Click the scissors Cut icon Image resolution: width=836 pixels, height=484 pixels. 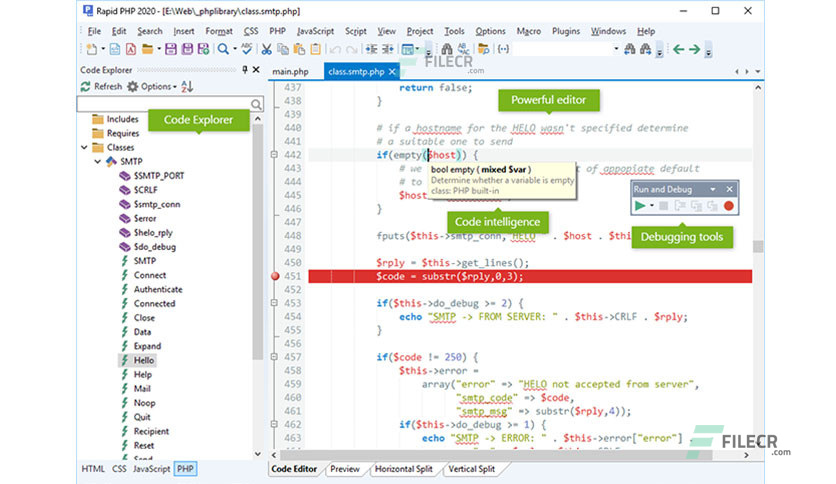[x=266, y=50]
